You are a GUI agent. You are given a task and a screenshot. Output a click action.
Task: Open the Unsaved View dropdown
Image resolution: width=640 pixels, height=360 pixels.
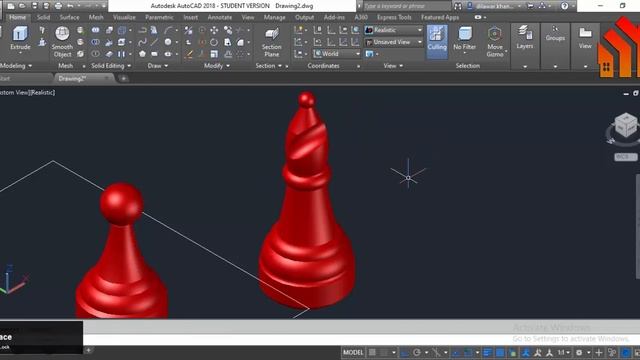point(394,42)
